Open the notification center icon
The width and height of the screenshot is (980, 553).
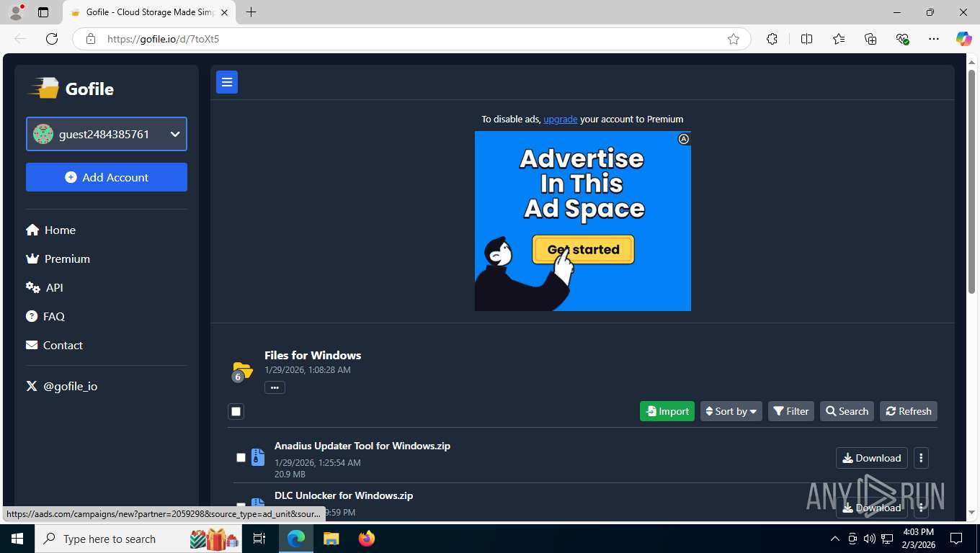tap(956, 539)
